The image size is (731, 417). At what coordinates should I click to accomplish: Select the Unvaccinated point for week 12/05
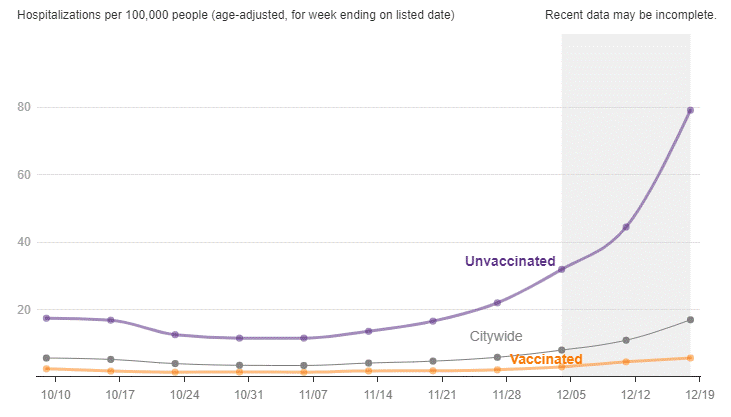[x=562, y=269]
